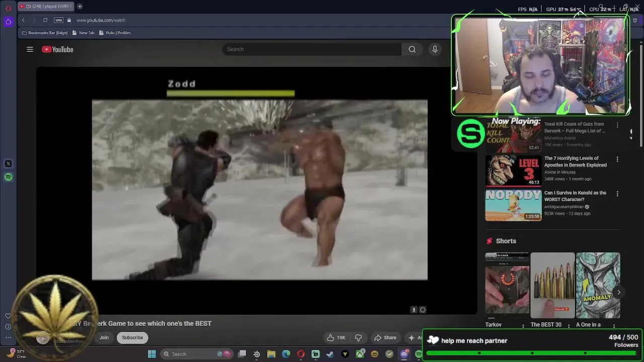
Task: Click the download overlay icon on video
Action: tap(414, 310)
